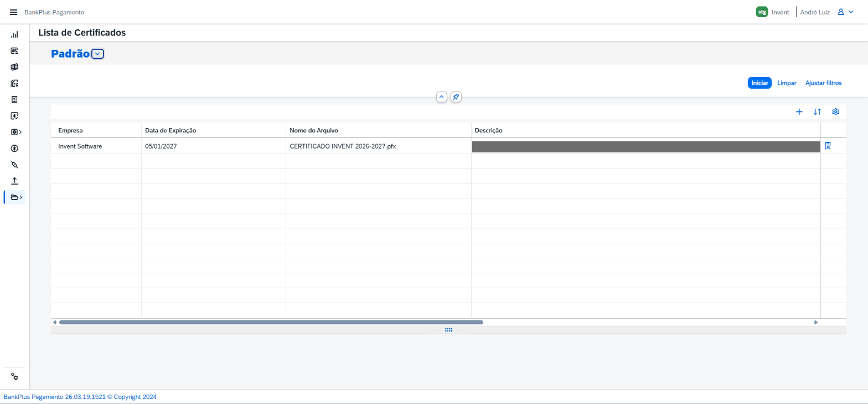Viewport: 868px width, 404px height.
Task: Toggle the pin header button
Action: tap(456, 97)
